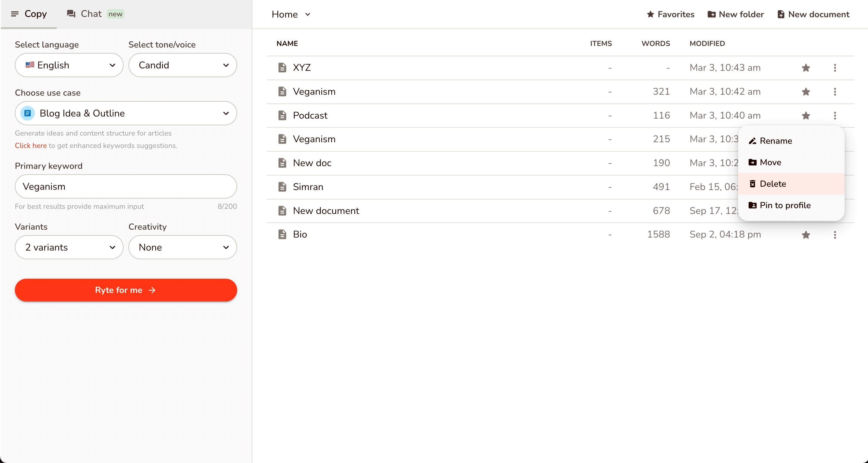Click the hamburger lines icon beside Copy
868x463 pixels.
coord(15,14)
